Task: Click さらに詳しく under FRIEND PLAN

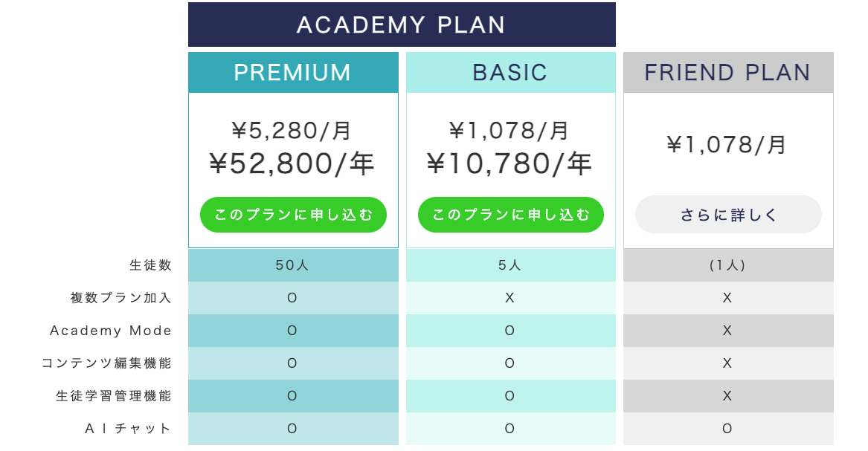Action: (x=728, y=215)
